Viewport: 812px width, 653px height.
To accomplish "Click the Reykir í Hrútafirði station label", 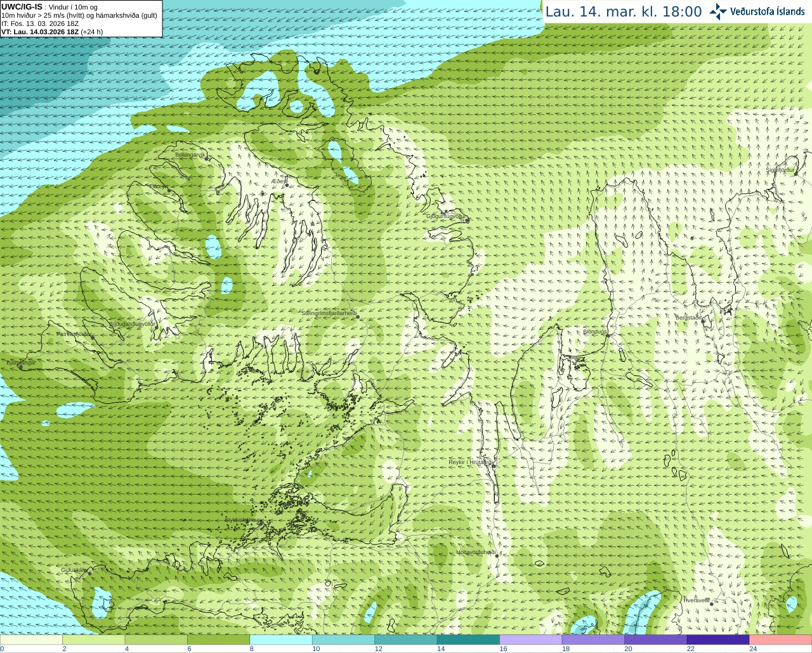I will (x=471, y=462).
